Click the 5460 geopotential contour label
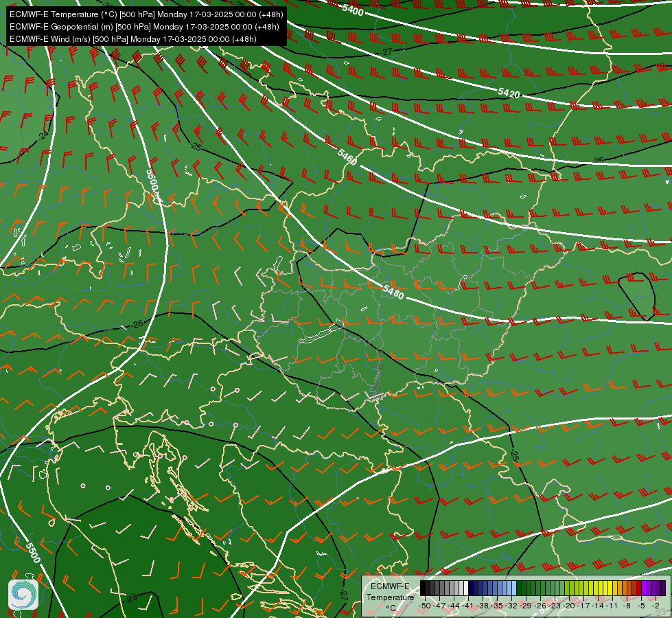The width and height of the screenshot is (672, 618). pos(347,157)
